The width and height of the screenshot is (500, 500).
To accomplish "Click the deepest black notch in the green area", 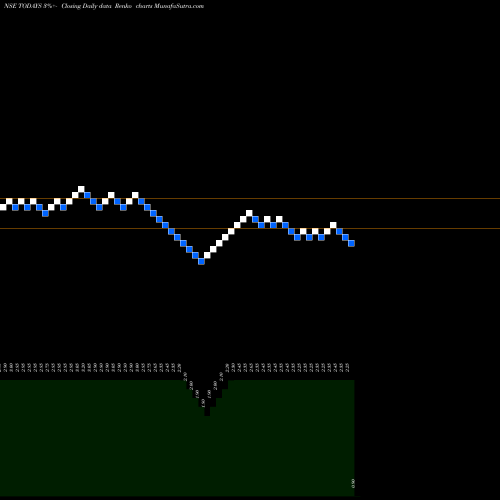I will coord(207,411).
